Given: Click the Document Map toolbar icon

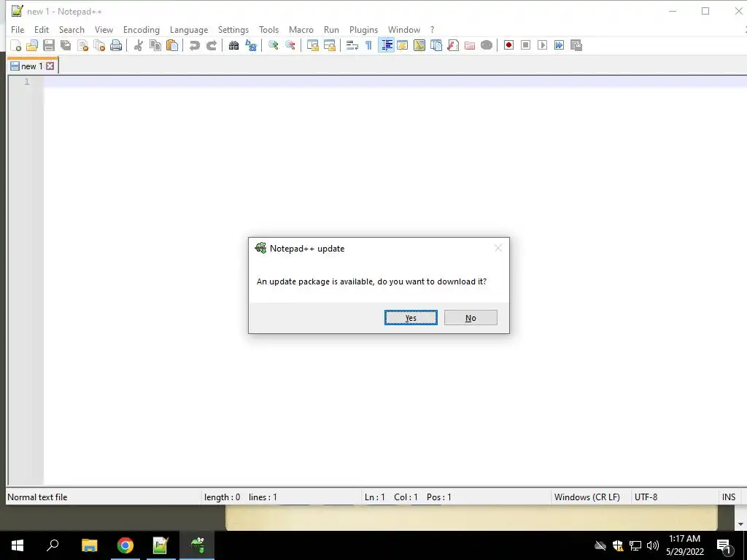Looking at the screenshot, I should coord(419,45).
